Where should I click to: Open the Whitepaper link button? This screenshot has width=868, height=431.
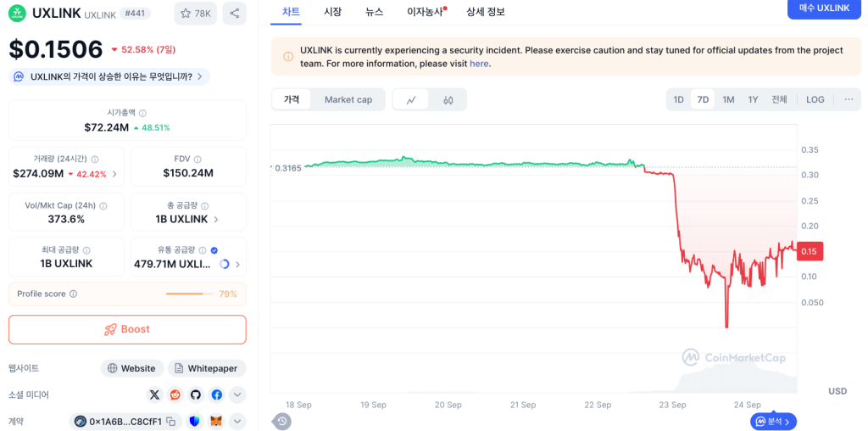(207, 368)
